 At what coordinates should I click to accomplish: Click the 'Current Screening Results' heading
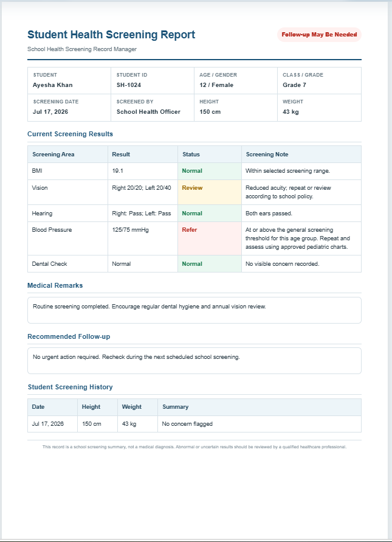70,134
